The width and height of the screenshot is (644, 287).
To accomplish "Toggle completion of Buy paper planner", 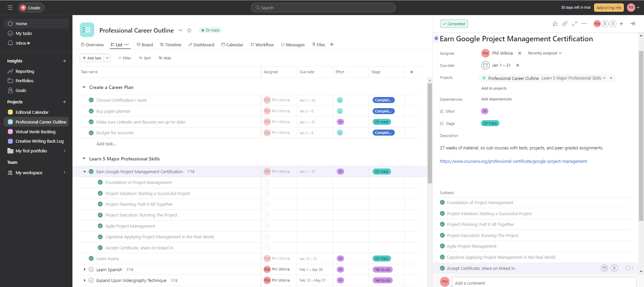I will (x=91, y=111).
